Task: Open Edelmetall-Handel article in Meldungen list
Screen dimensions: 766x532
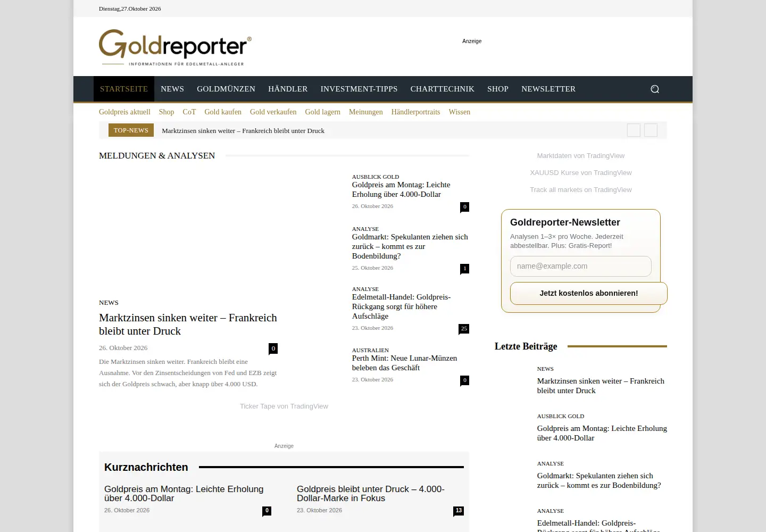Action: [x=401, y=306]
